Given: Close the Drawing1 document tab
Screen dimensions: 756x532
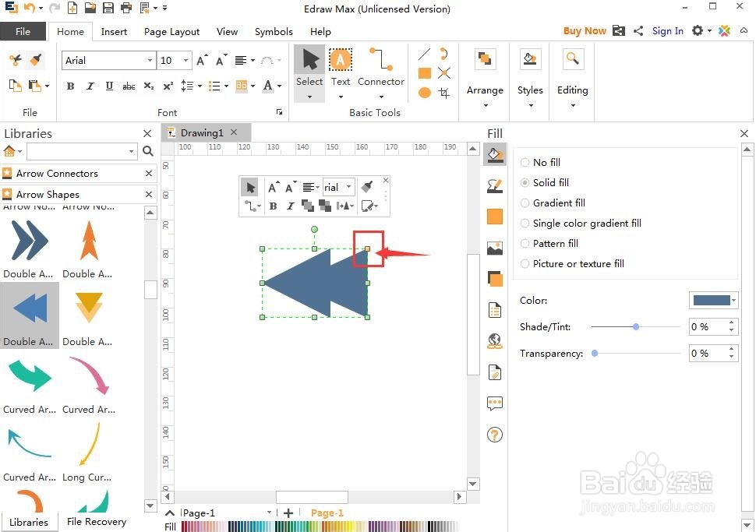Looking at the screenshot, I should [x=234, y=132].
